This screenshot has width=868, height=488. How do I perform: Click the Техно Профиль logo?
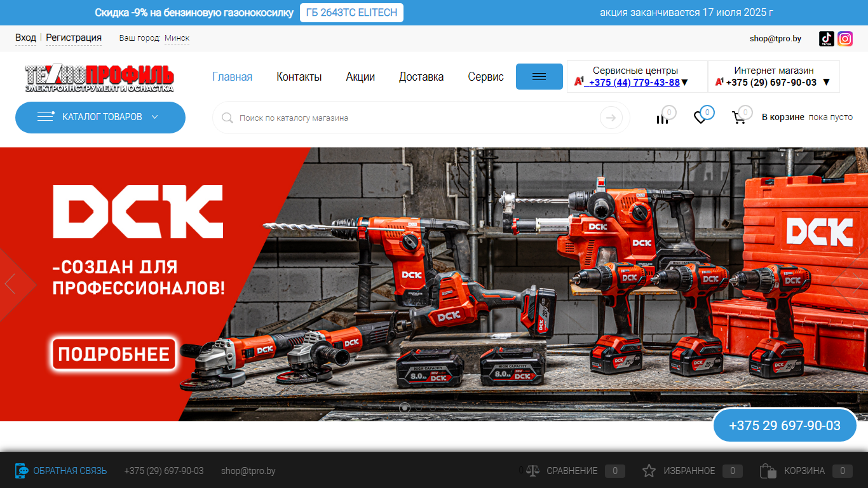99,78
